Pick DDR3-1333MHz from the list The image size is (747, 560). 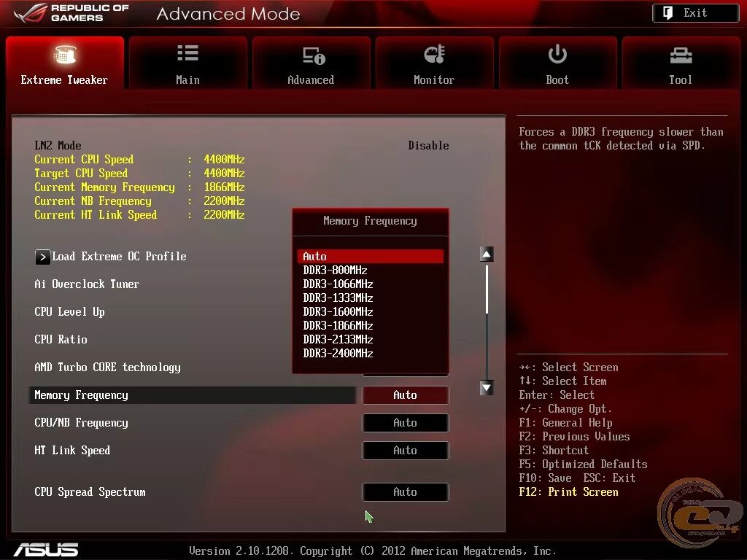point(370,297)
